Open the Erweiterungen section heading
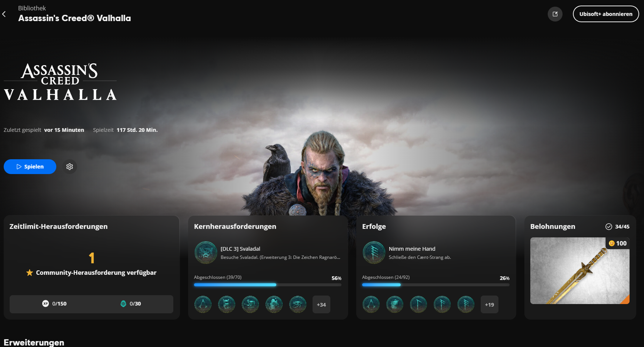644x347 pixels. pos(33,343)
